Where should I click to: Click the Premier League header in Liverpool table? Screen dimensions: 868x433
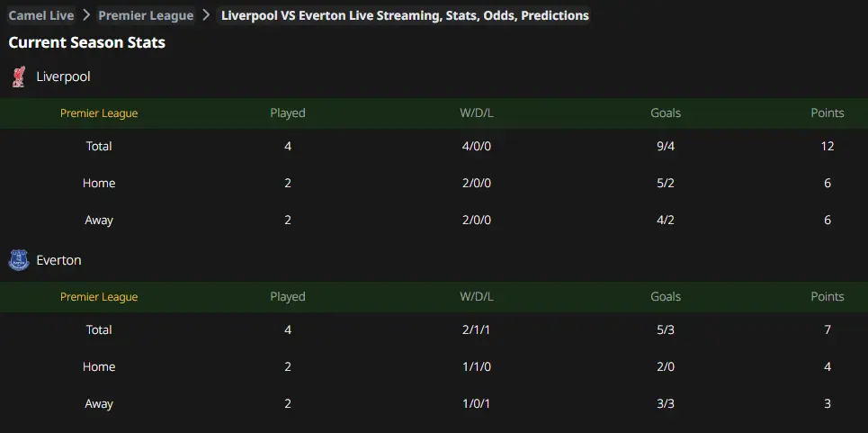click(x=99, y=113)
